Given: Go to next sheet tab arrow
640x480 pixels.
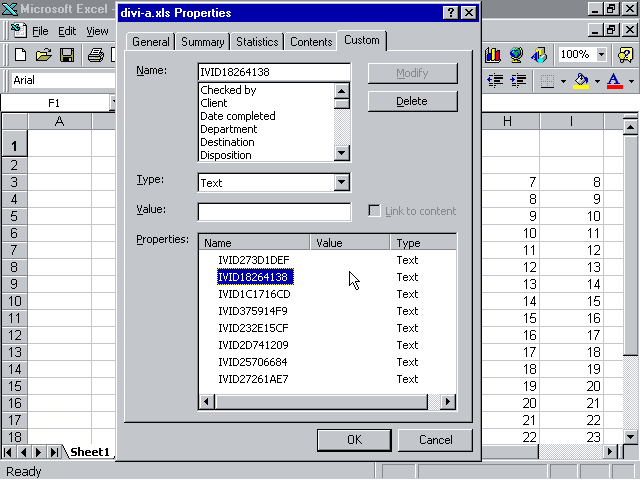Looking at the screenshot, I should (x=38, y=452).
